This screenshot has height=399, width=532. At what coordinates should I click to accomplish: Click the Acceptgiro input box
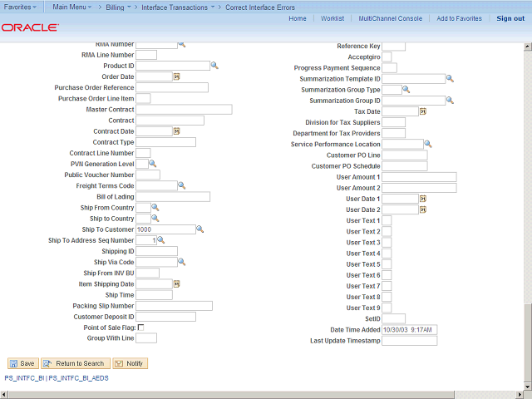387,57
